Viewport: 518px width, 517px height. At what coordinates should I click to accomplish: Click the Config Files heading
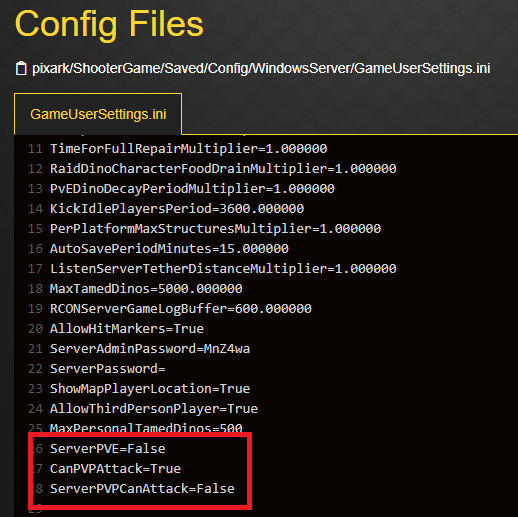click(x=109, y=24)
